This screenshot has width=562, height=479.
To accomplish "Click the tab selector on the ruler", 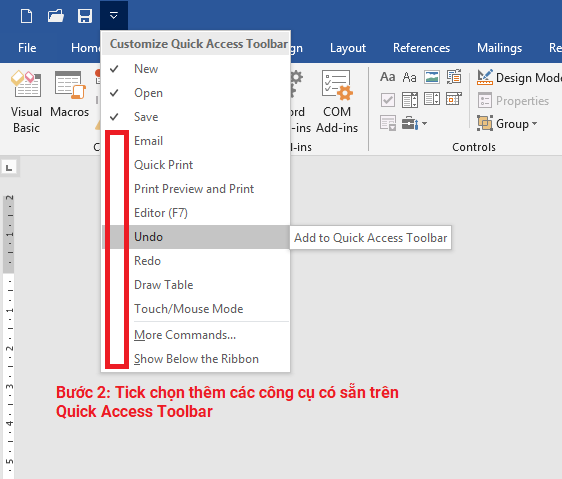I will pyautogui.click(x=9, y=167).
